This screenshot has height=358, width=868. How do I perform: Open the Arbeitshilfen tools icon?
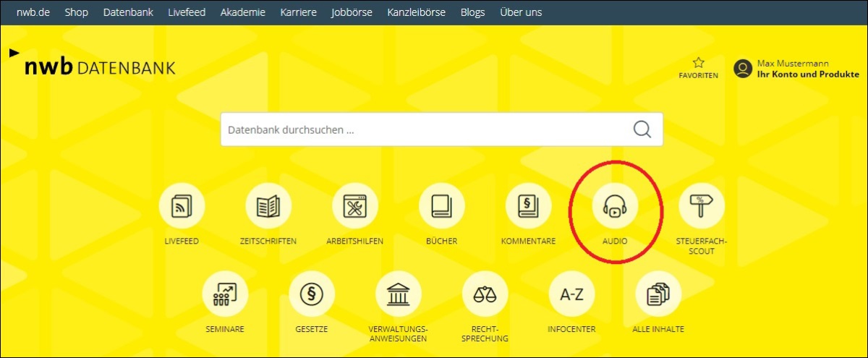(355, 207)
